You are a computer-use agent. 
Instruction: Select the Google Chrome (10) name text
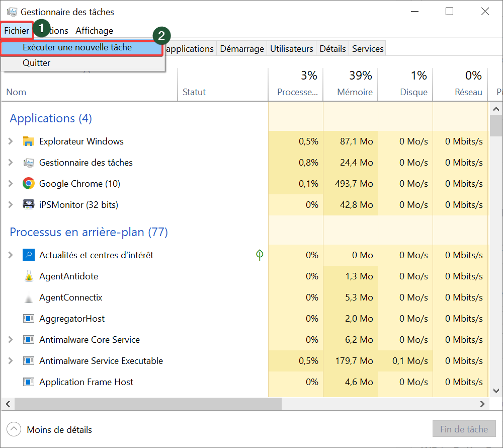point(79,184)
